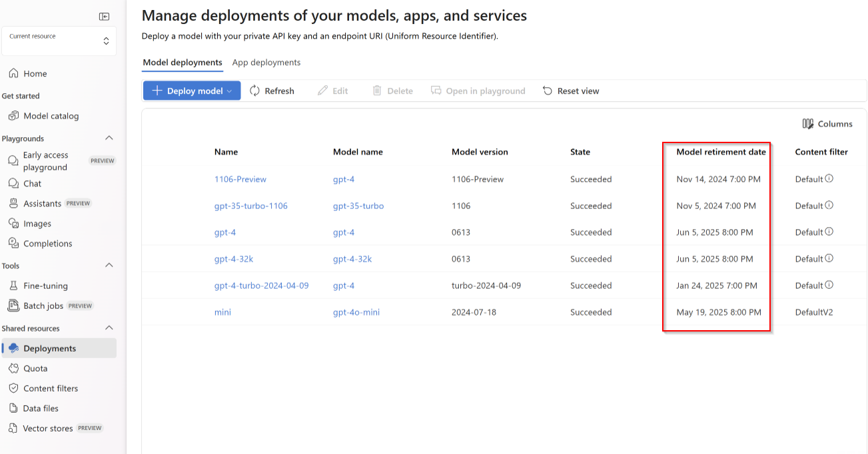Collapse the left sidebar panel icon
This screenshot has width=868, height=454.
(104, 17)
